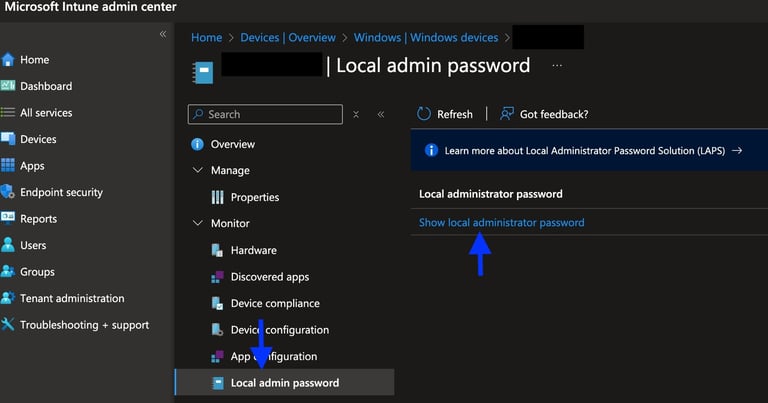This screenshot has width=768, height=403.
Task: Open Properties under Manage
Action: [x=255, y=197]
